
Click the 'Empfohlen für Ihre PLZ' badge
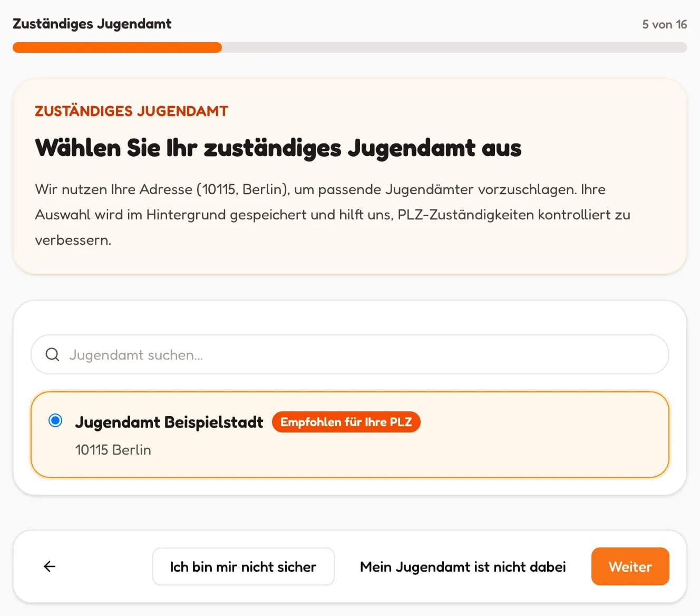tap(346, 422)
